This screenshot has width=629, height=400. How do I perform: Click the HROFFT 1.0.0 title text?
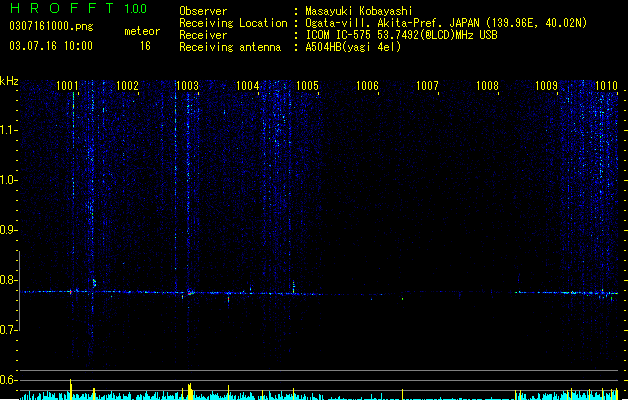click(x=79, y=8)
